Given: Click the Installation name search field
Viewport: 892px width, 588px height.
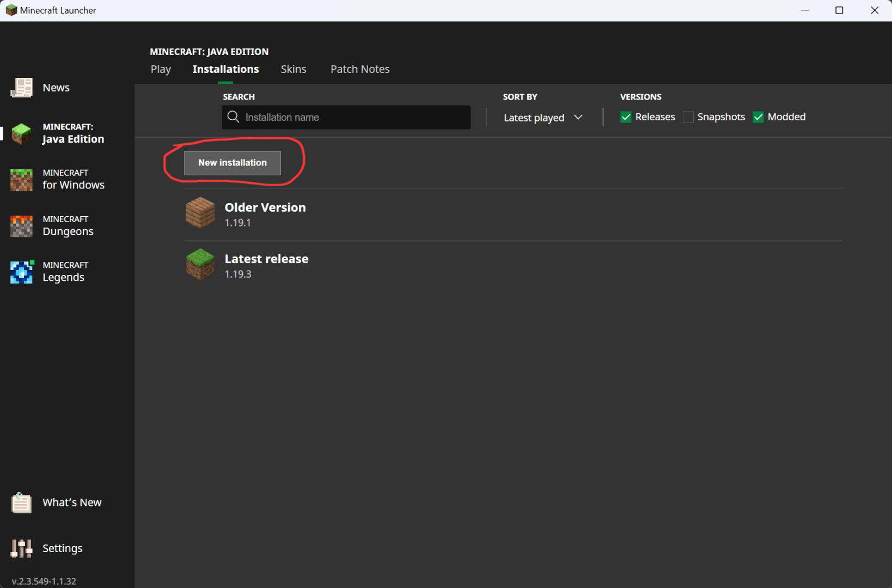Looking at the screenshot, I should 354,117.
